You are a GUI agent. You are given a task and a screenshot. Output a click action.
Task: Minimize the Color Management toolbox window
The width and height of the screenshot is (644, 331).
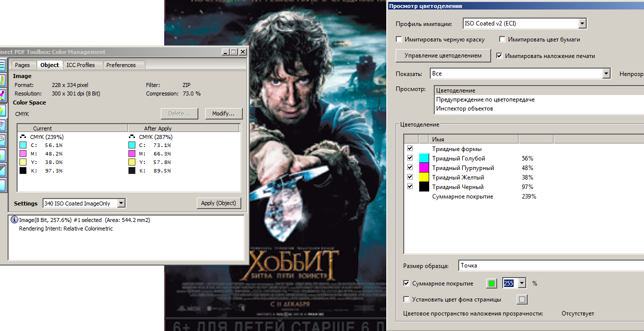(225, 51)
